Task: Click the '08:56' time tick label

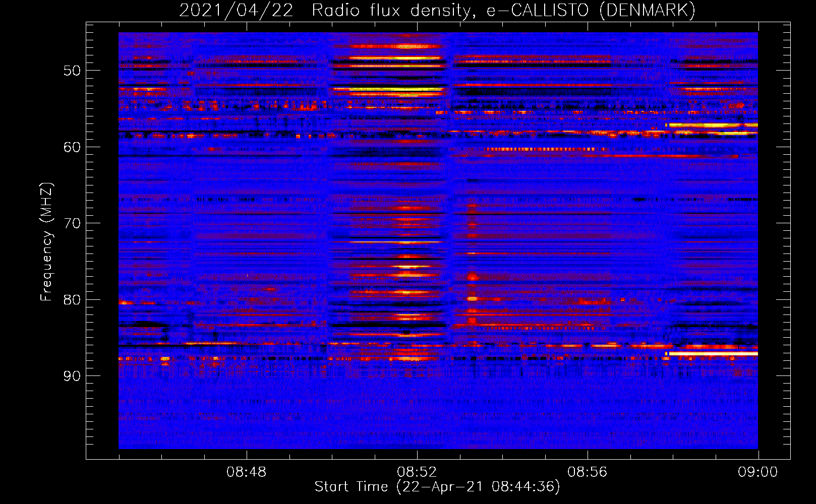Action: coord(588,472)
